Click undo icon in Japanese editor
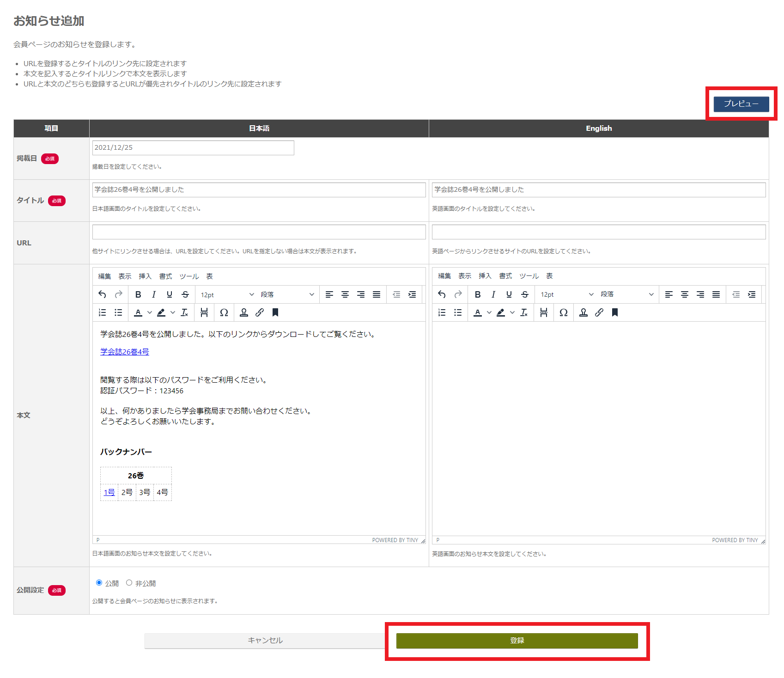The image size is (784, 678). pyautogui.click(x=103, y=294)
